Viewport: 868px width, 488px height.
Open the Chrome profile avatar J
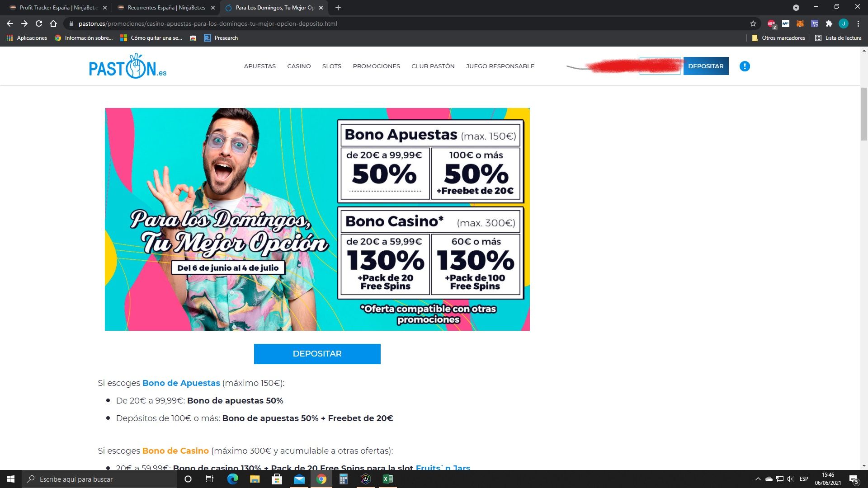pyautogui.click(x=843, y=23)
